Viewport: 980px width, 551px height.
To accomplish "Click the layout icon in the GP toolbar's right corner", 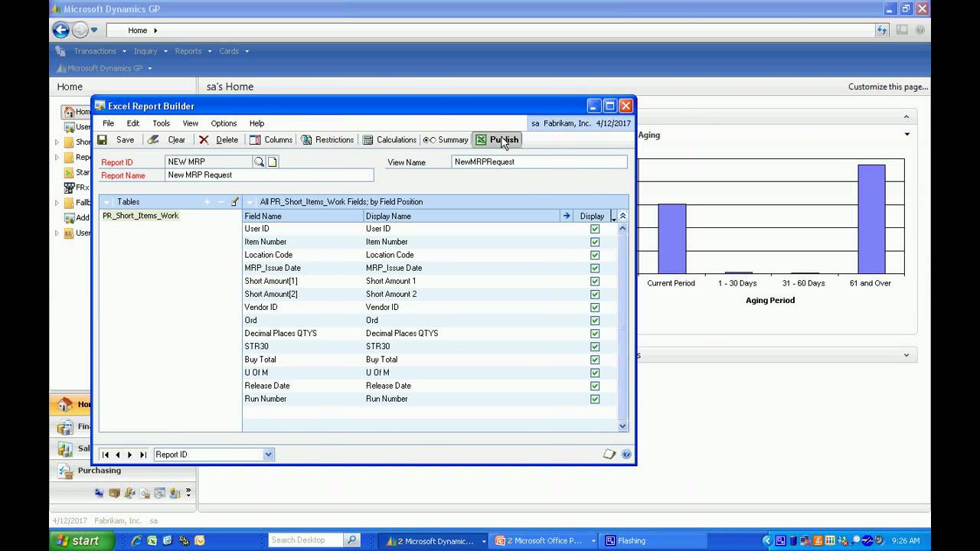I will tap(902, 30).
